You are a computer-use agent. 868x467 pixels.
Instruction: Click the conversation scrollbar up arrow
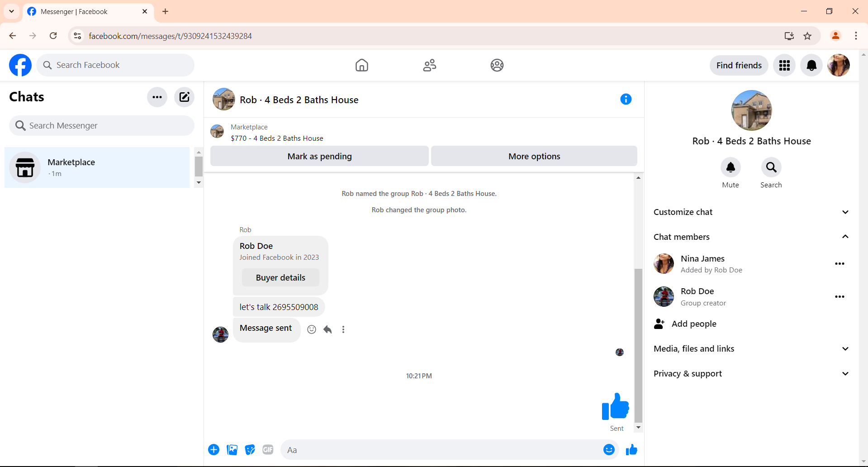pos(638,177)
